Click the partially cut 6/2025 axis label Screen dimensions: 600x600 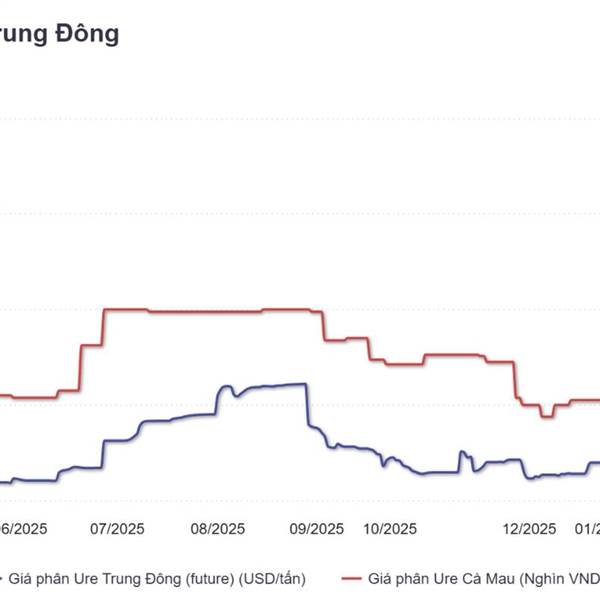[x=22, y=529]
